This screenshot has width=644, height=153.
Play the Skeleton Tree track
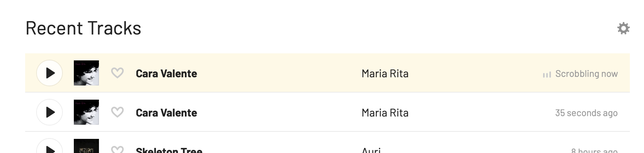point(49,147)
